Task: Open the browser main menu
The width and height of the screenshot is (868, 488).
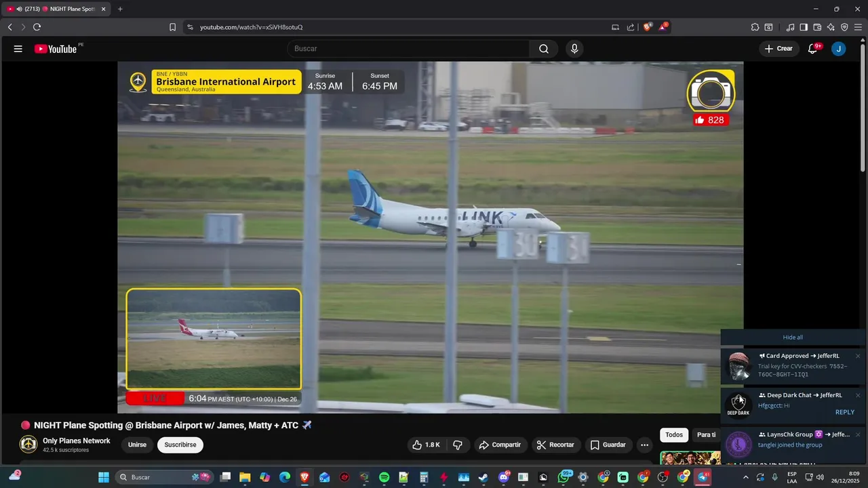Action: click(858, 27)
